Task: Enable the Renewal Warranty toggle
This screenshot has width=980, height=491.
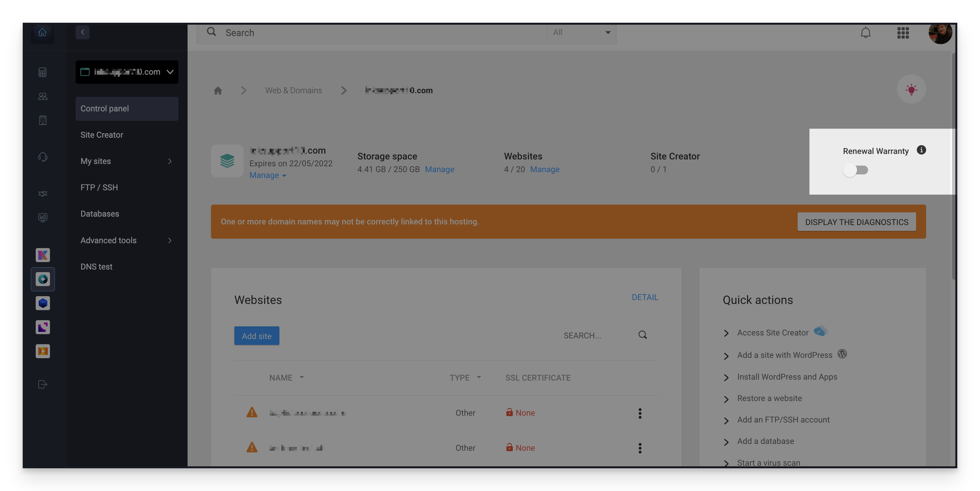Action: (x=856, y=170)
